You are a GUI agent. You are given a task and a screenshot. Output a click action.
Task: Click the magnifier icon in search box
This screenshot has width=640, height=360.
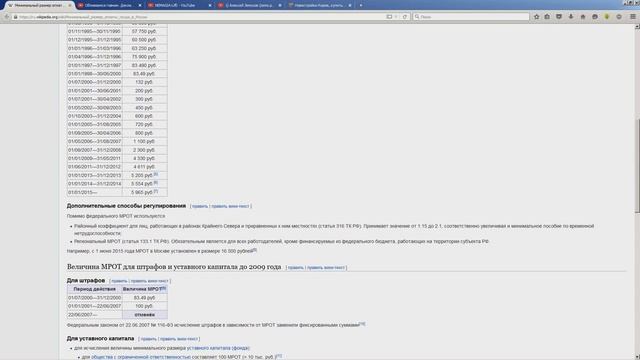click(x=417, y=17)
